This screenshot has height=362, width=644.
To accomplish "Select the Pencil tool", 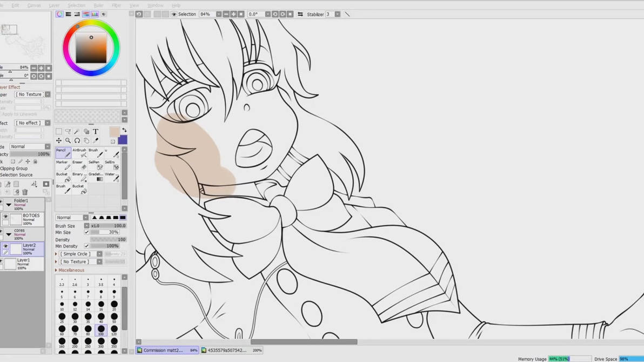I will [x=63, y=153].
